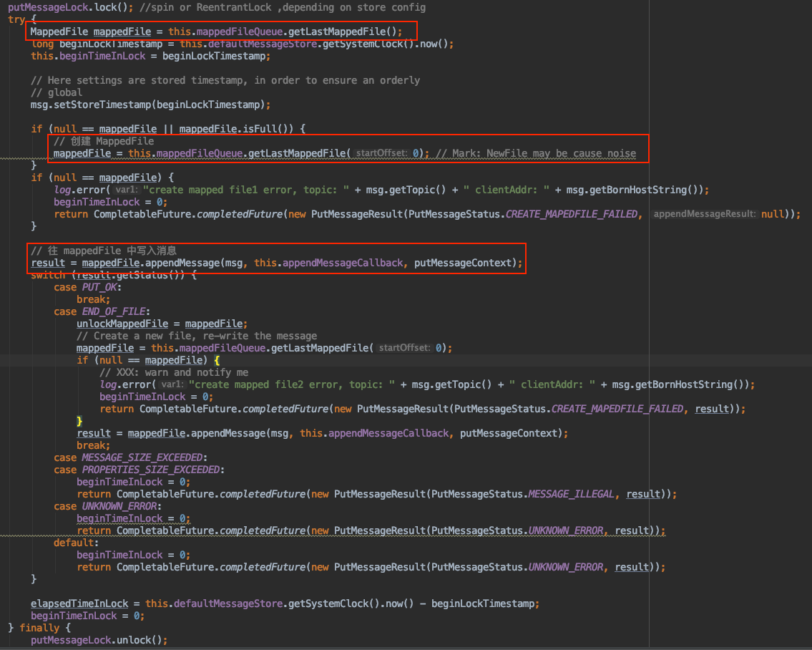Click the comment "//spin or ReentrantLock ,depending on store config"
Viewport: 812px width, 650px height.
(283, 7)
